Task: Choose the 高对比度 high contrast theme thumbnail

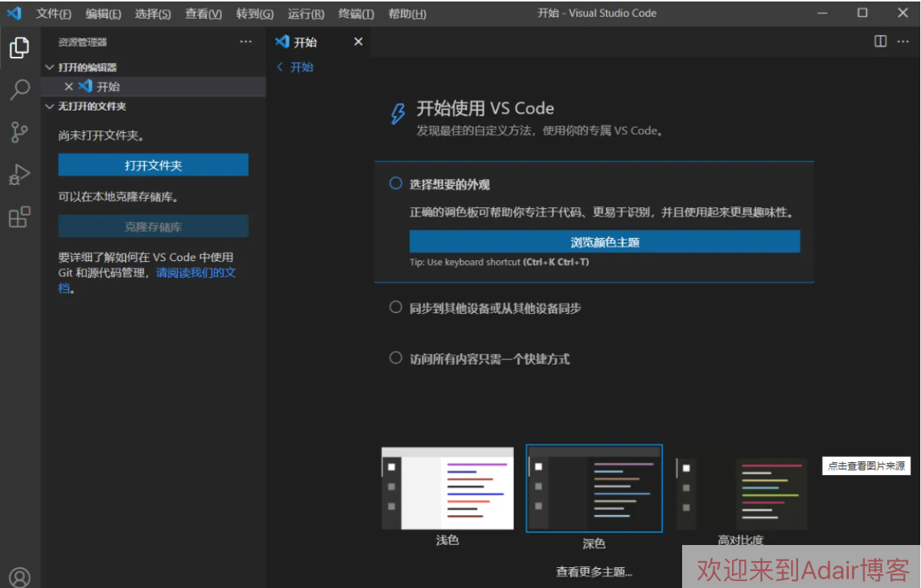Action: (x=741, y=494)
